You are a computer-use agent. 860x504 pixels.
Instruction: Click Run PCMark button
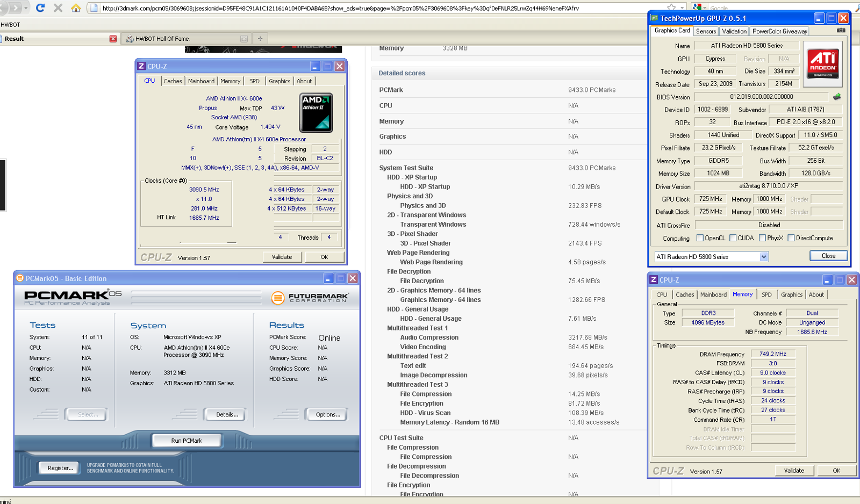coord(187,441)
